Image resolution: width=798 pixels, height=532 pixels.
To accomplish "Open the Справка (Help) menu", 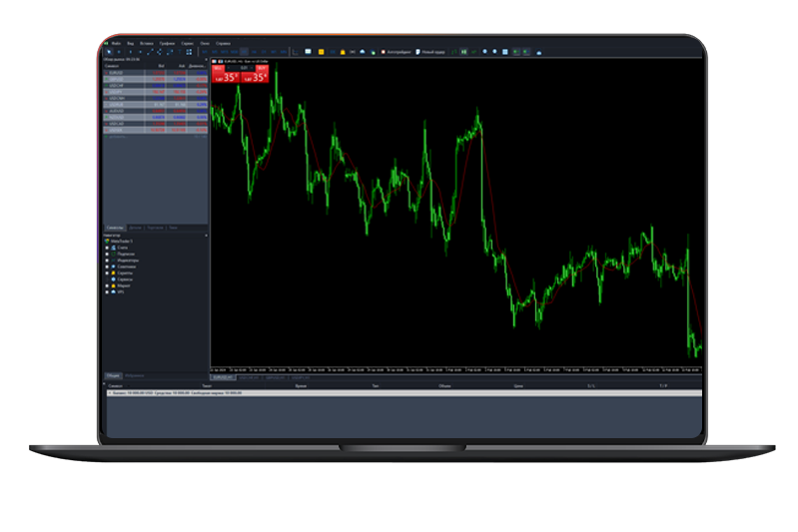I will 222,44.
